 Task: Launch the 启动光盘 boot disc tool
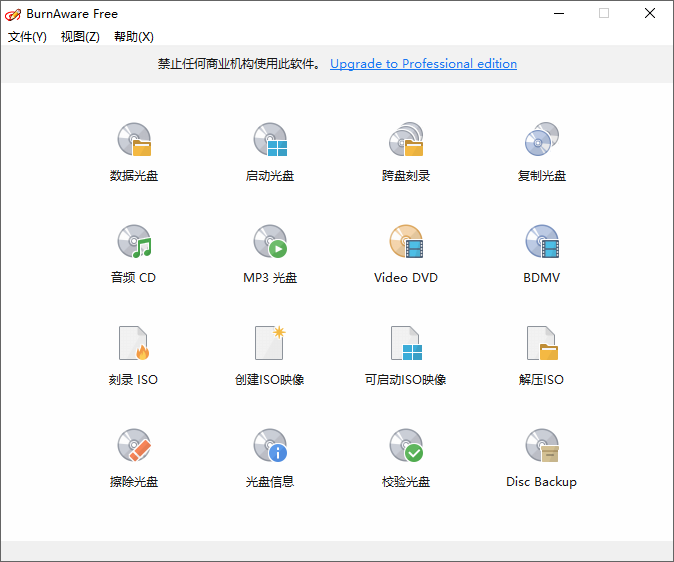click(x=270, y=140)
